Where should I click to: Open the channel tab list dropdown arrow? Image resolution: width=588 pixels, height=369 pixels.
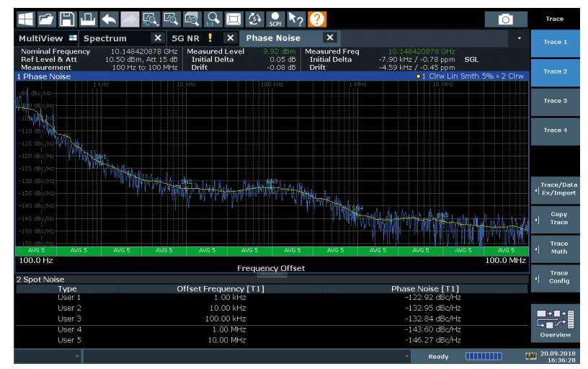coord(520,38)
